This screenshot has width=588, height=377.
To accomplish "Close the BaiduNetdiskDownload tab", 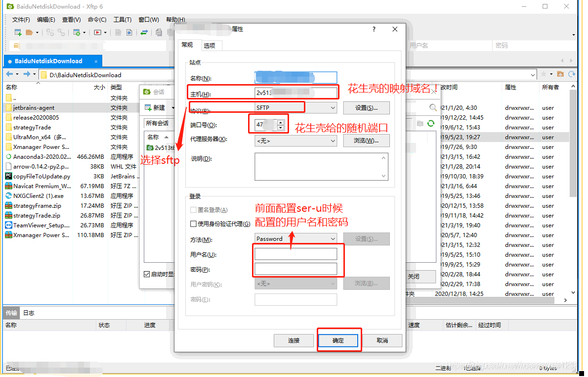I will 96,61.
